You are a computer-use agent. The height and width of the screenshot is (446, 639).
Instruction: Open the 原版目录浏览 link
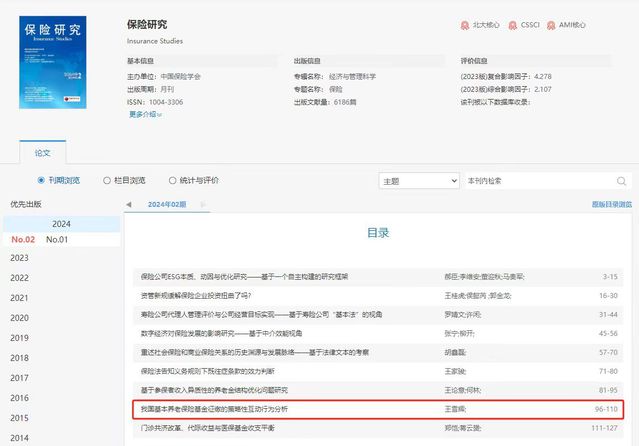coord(611,204)
